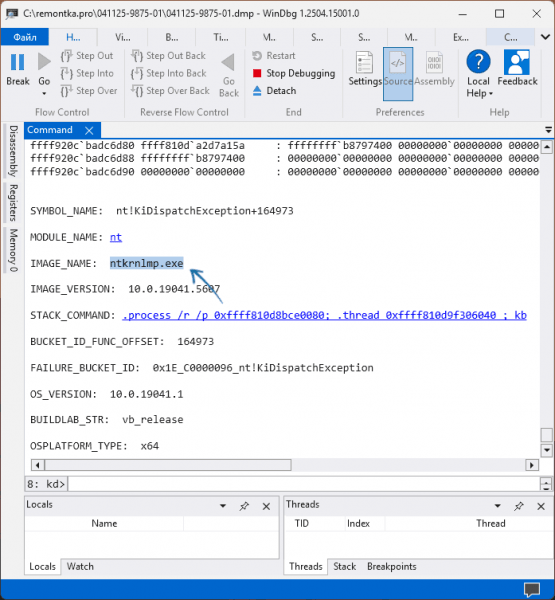Close the Locals panel
The width and height of the screenshot is (555, 600).
pyautogui.click(x=266, y=507)
